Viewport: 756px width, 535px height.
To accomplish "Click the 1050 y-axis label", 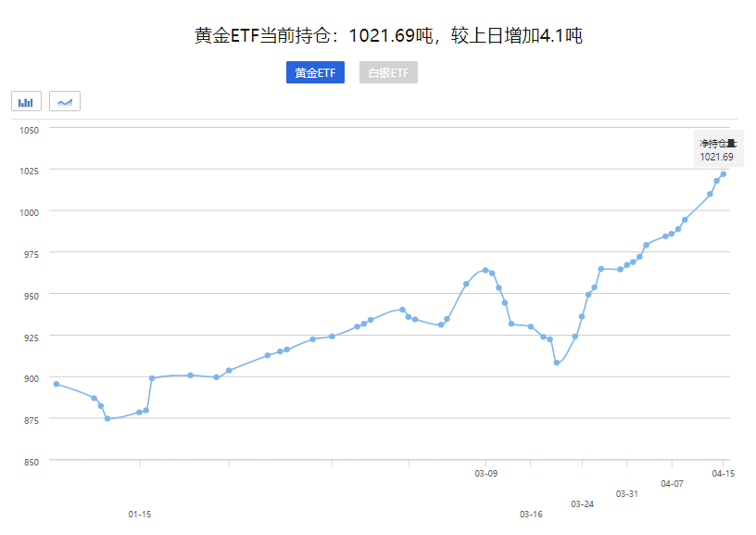I will coord(28,130).
